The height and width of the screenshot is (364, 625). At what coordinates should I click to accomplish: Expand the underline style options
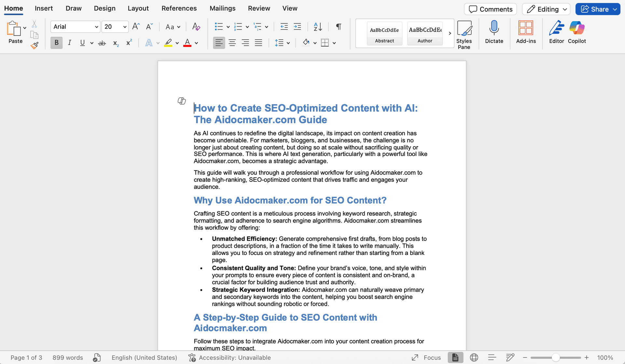[91, 43]
